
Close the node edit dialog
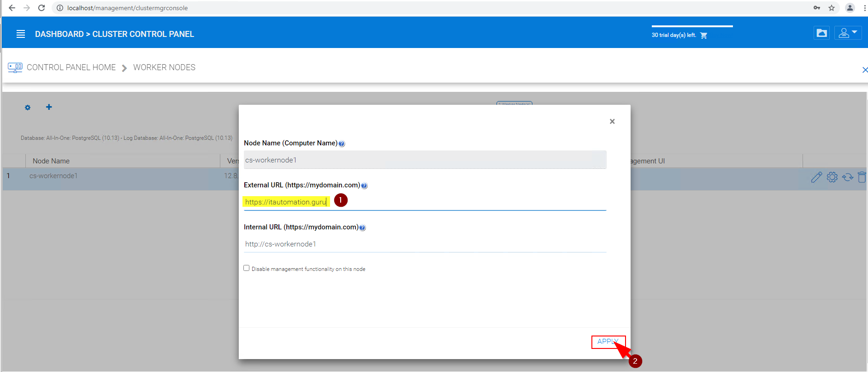(x=612, y=121)
